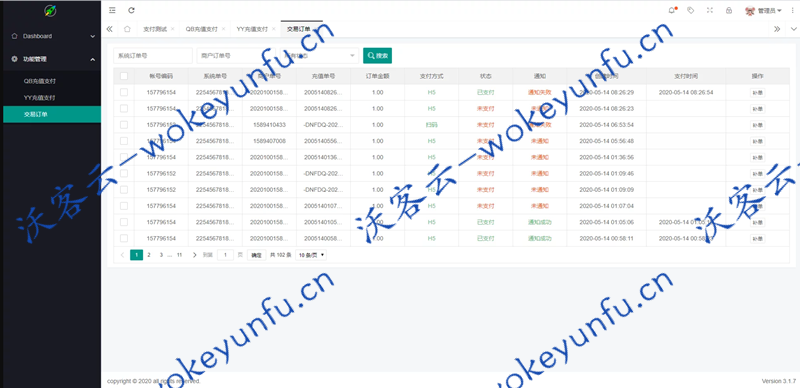Go to next page arrow
The width and height of the screenshot is (800, 388).
(194, 255)
